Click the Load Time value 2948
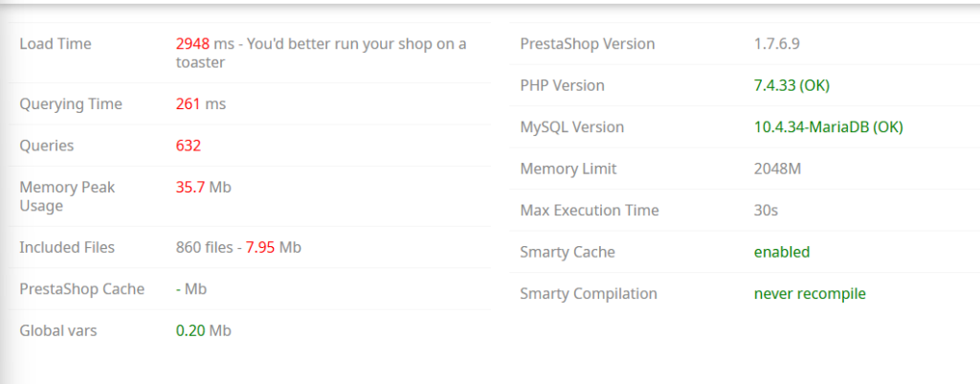980x384 pixels. [192, 44]
